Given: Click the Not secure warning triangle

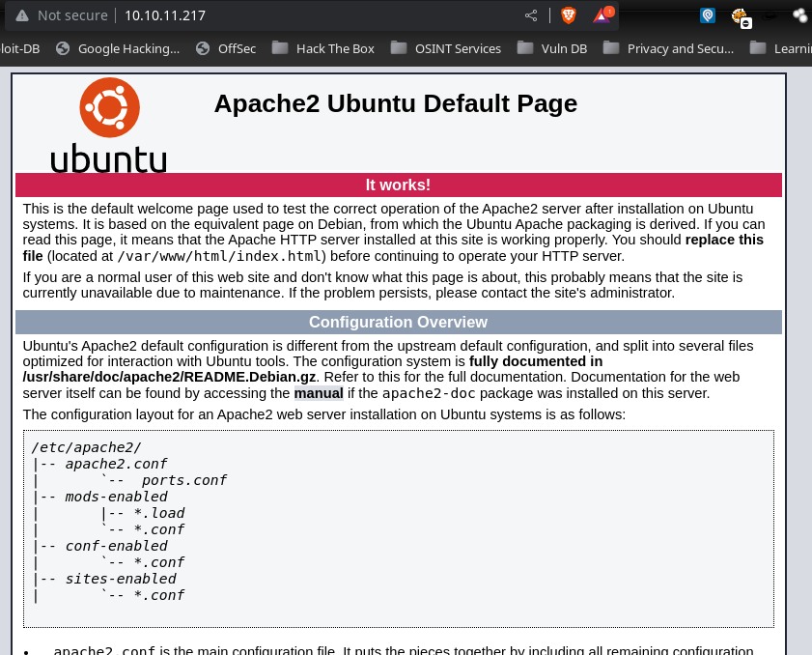Looking at the screenshot, I should point(21,15).
